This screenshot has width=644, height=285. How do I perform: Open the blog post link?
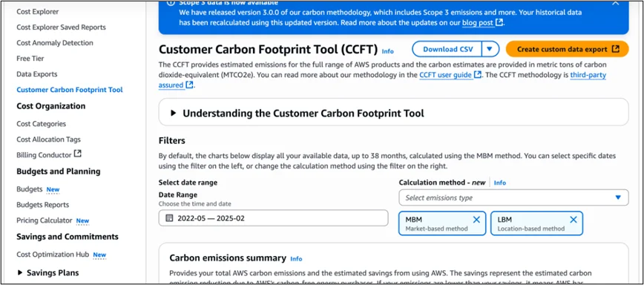[478, 23]
